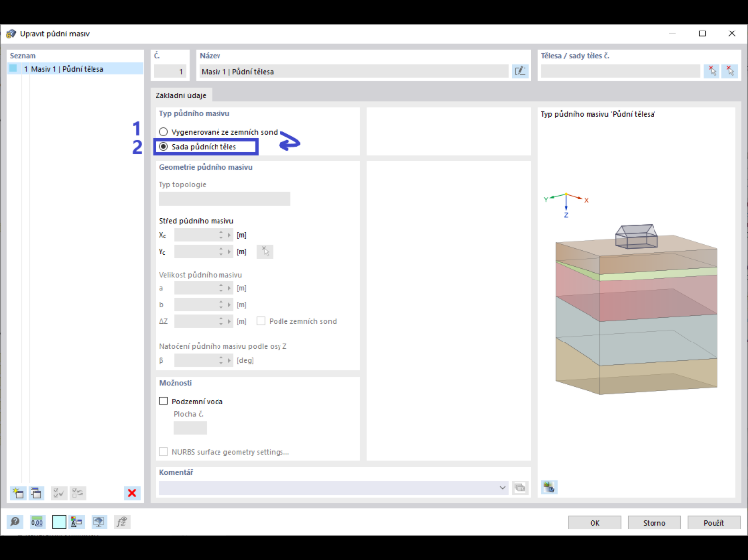Click the 'Střed půdního masivu' label
The width and height of the screenshot is (748, 560).
197,221
